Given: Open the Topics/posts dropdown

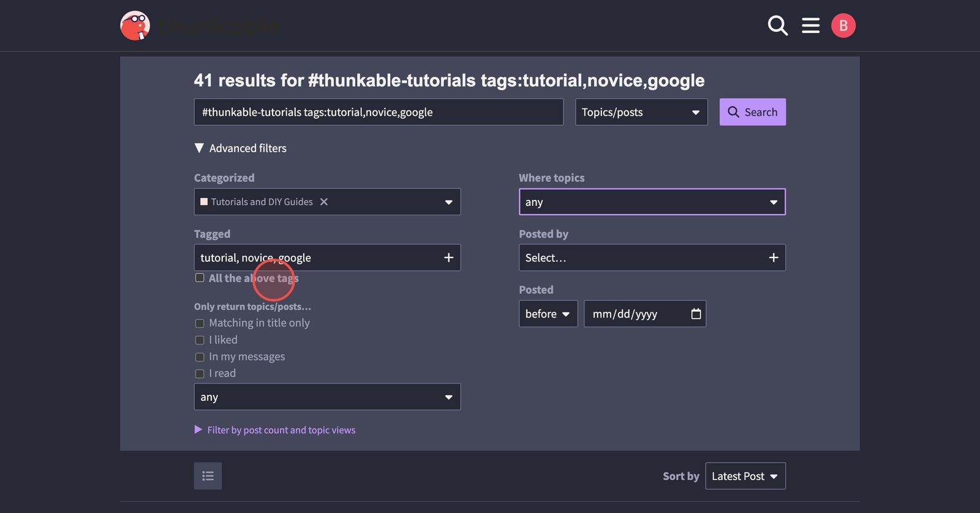Looking at the screenshot, I should pos(641,112).
